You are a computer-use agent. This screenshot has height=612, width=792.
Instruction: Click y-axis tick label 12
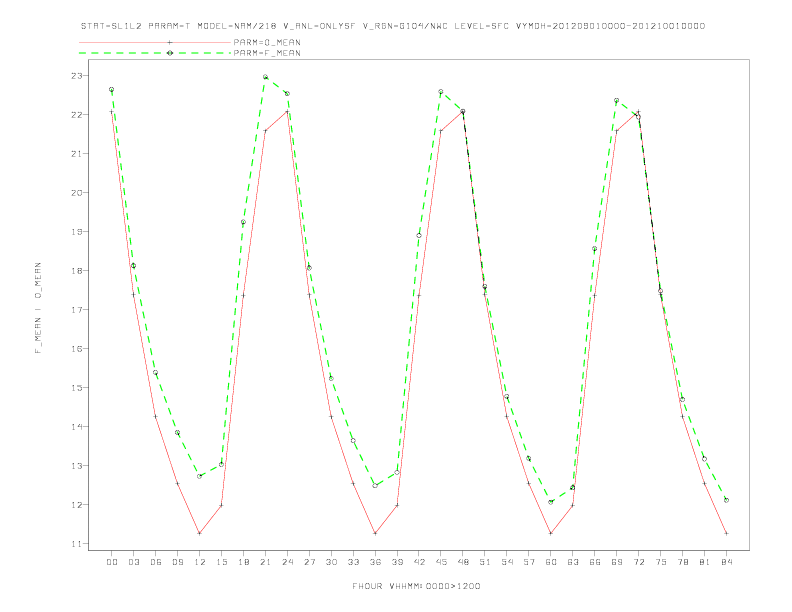coord(76,504)
